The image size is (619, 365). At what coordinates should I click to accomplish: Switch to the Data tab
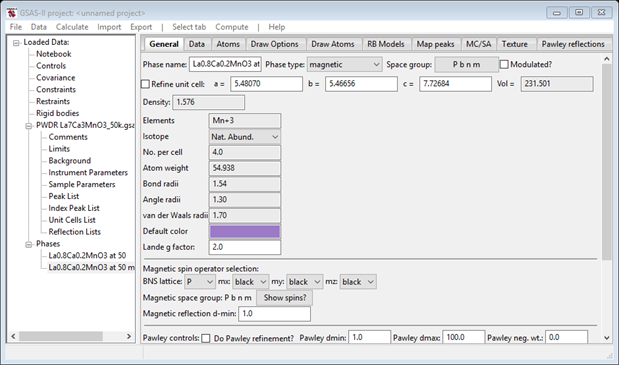[197, 44]
